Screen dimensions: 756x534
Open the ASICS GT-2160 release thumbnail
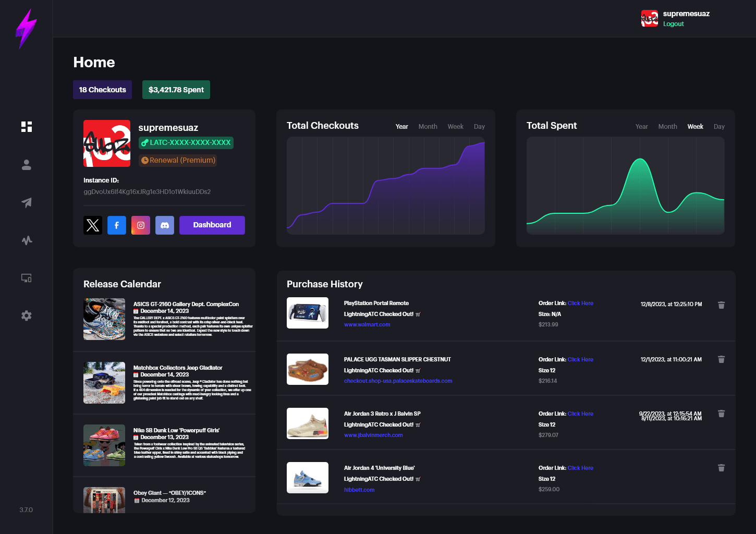[x=104, y=319]
